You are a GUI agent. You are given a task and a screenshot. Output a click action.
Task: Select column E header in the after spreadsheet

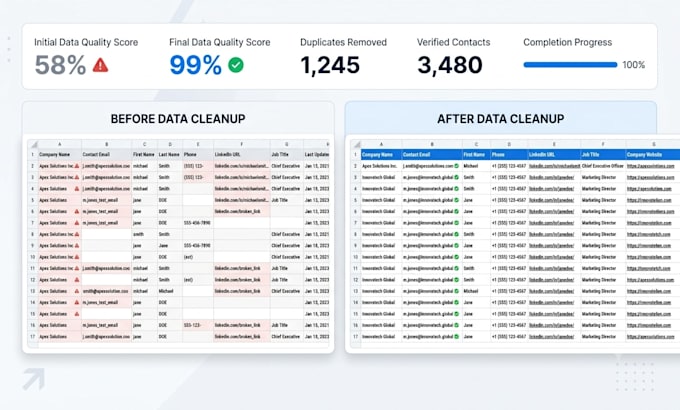point(554,144)
